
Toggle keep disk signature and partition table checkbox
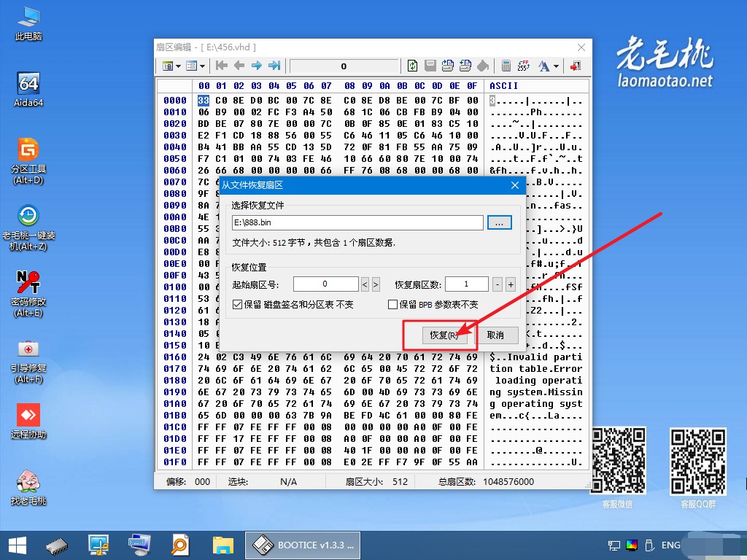(x=237, y=304)
